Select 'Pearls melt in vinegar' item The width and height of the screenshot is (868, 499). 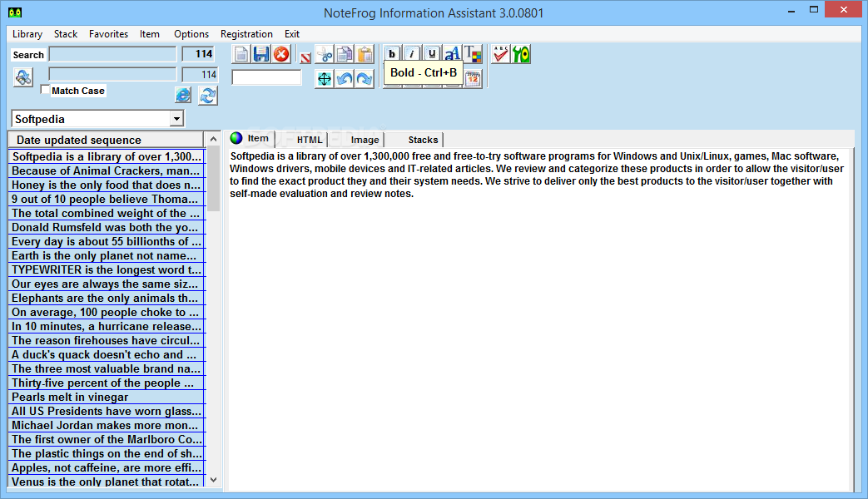click(107, 398)
